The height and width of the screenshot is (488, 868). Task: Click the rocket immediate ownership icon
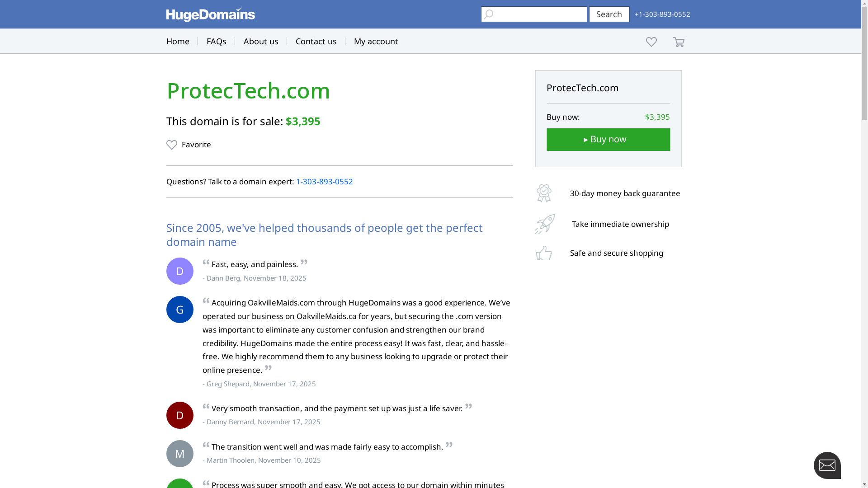[545, 224]
